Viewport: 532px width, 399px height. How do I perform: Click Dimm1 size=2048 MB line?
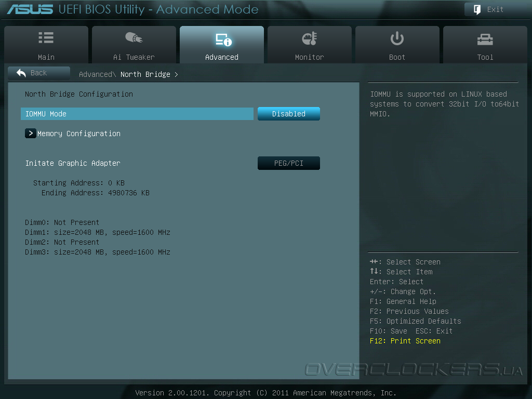click(x=97, y=232)
